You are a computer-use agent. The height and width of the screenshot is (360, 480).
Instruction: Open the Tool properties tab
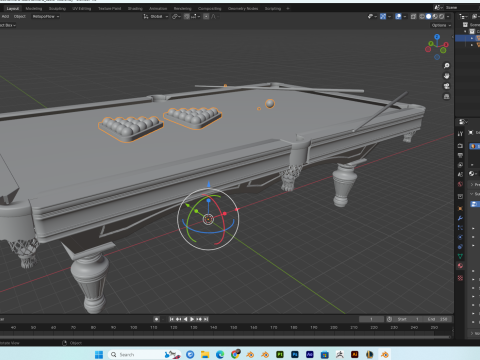click(460, 134)
